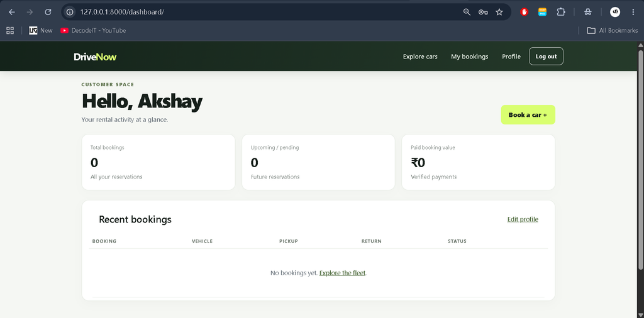Click Your rental activity at a glance text
644x318 pixels.
[125, 120]
